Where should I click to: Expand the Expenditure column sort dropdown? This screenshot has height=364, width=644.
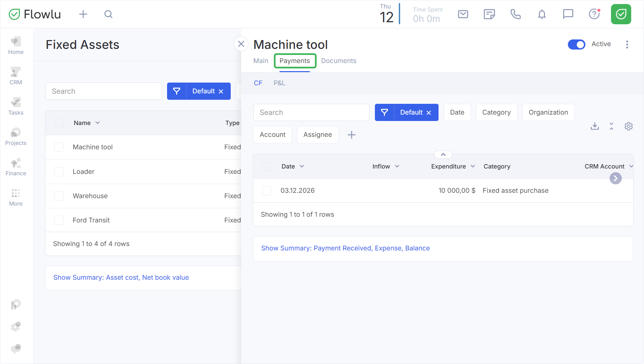coord(473,166)
